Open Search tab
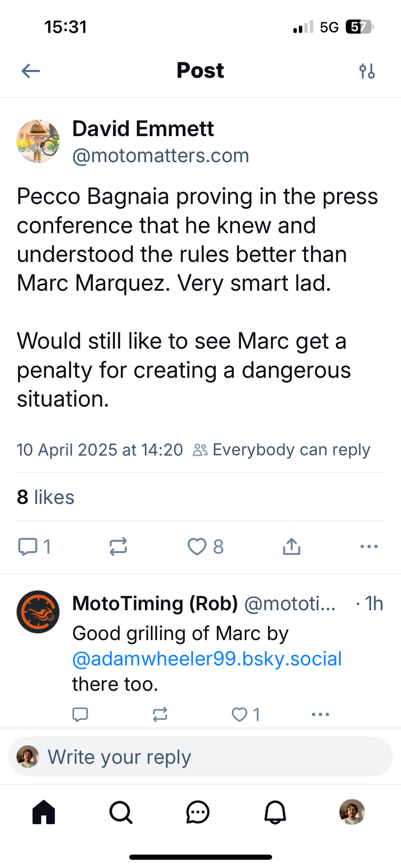401x868 pixels. 120,812
